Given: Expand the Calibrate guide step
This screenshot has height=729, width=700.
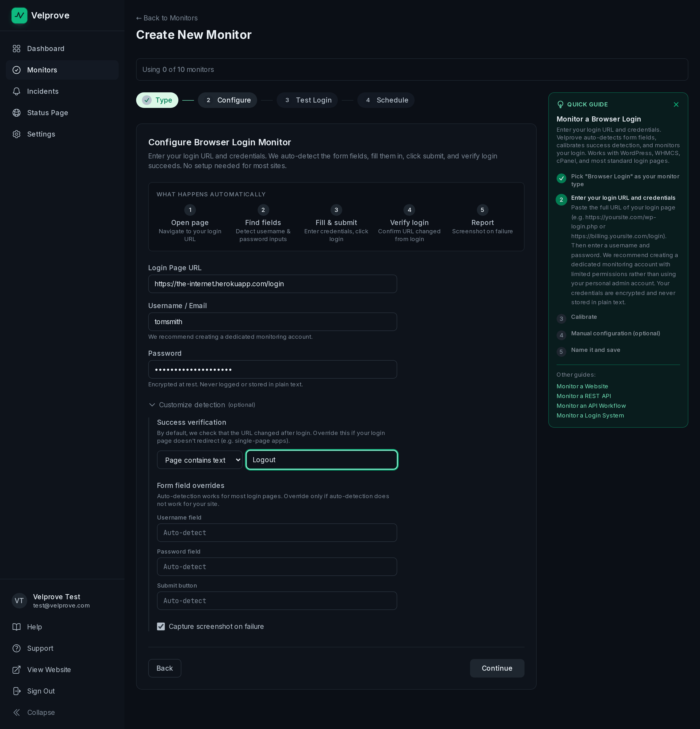Looking at the screenshot, I should point(584,317).
